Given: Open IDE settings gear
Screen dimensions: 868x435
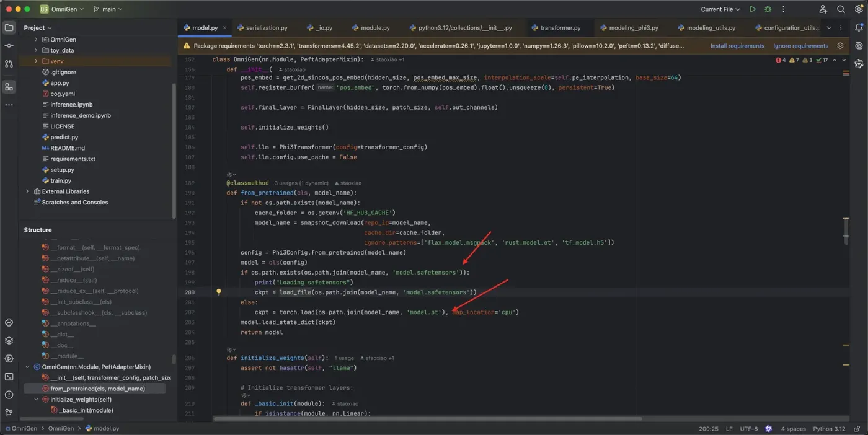Looking at the screenshot, I should [x=859, y=9].
